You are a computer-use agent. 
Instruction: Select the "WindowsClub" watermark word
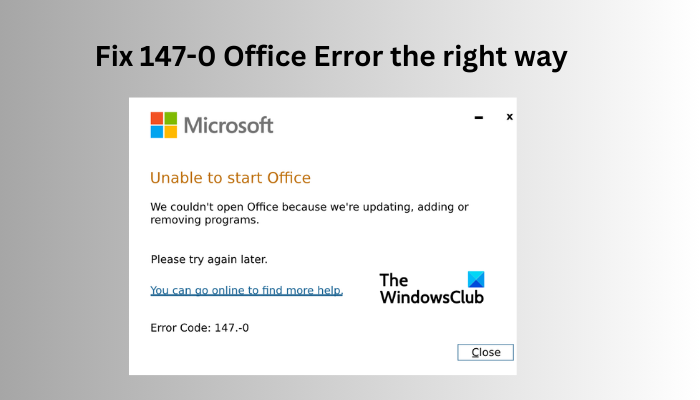[431, 297]
